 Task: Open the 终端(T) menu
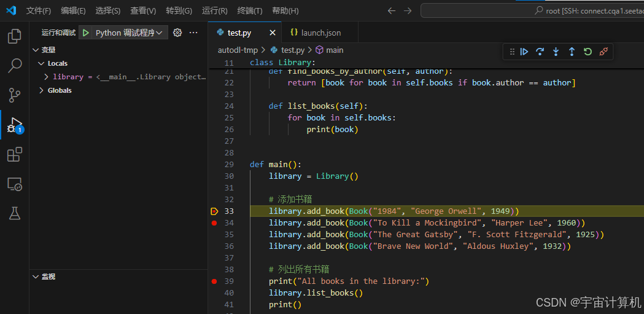tap(249, 10)
